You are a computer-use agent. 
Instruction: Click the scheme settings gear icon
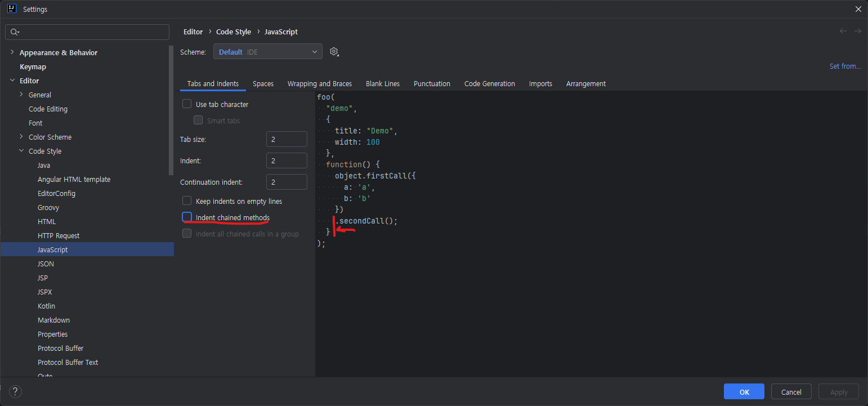334,52
